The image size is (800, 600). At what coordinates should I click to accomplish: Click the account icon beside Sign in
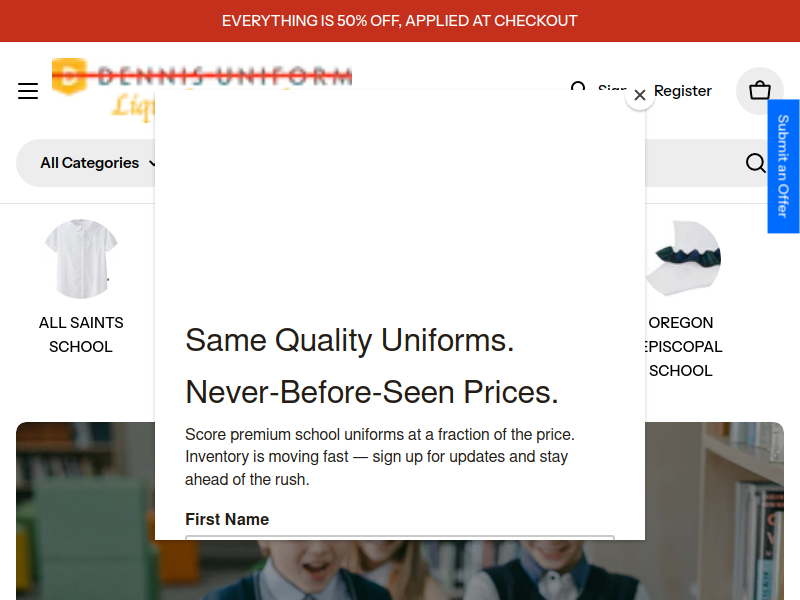[578, 85]
